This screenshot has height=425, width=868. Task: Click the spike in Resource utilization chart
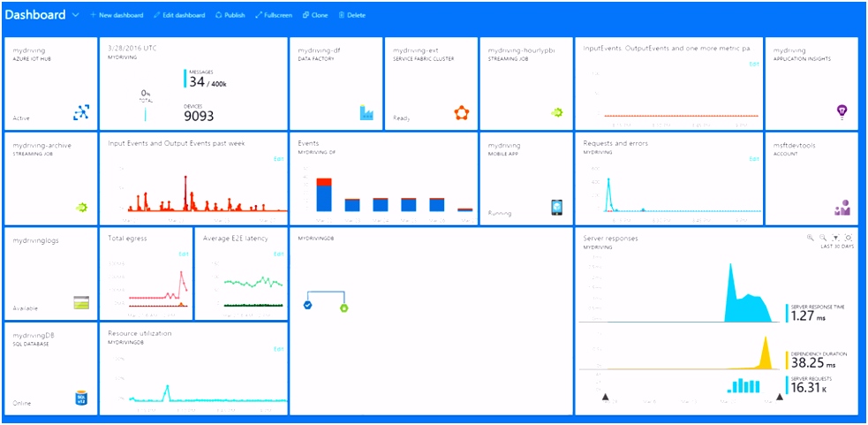[167, 393]
